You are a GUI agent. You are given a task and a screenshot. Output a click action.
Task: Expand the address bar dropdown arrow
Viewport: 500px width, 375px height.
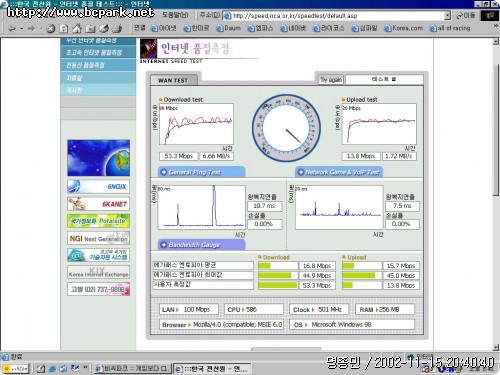click(447, 16)
